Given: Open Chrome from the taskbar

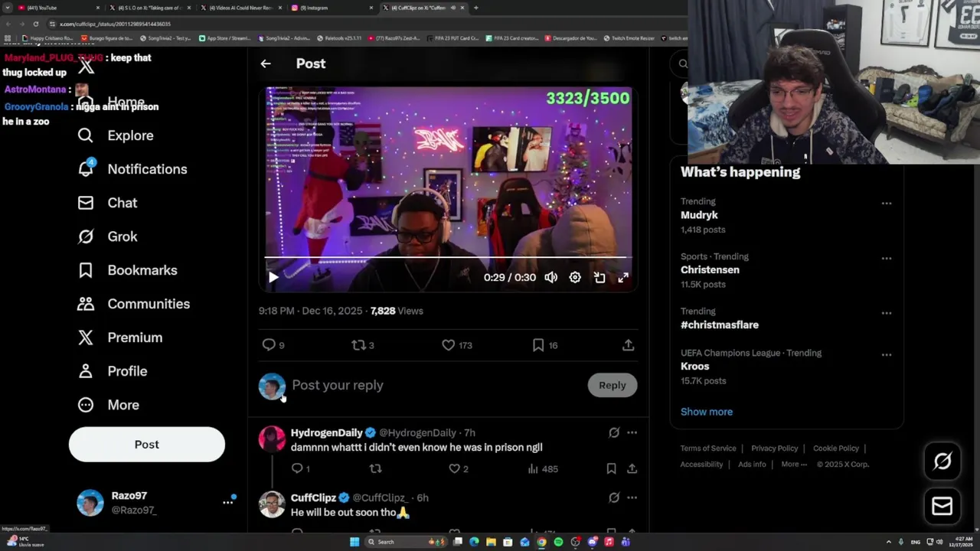Looking at the screenshot, I should click(541, 542).
